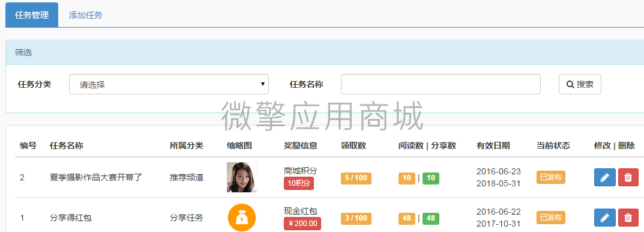Select task name 分享得红包
Viewport: 644px width, 232px height.
(x=71, y=218)
